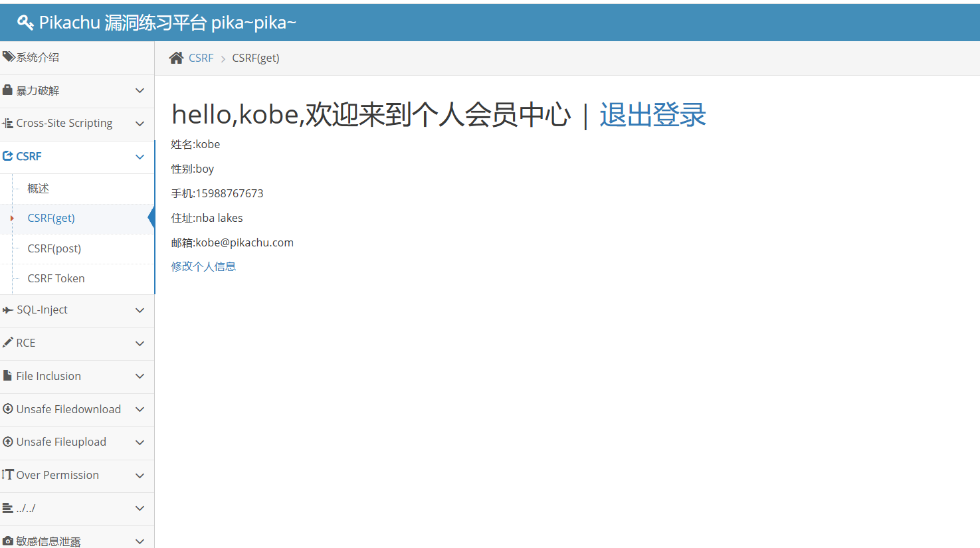The height and width of the screenshot is (548, 980).
Task: Expand the Over Permission chevron
Action: point(140,476)
